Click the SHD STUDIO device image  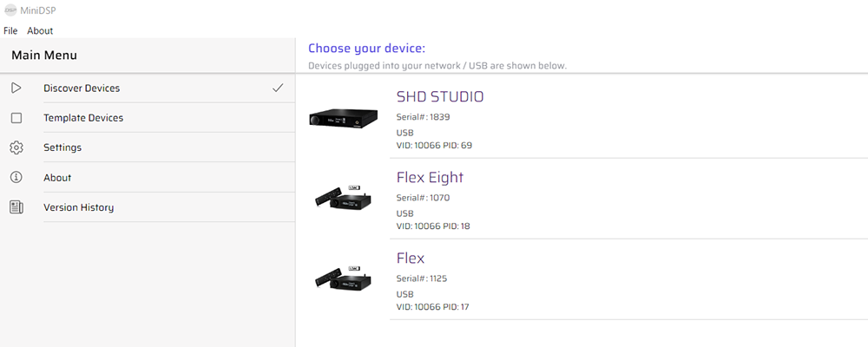click(343, 118)
